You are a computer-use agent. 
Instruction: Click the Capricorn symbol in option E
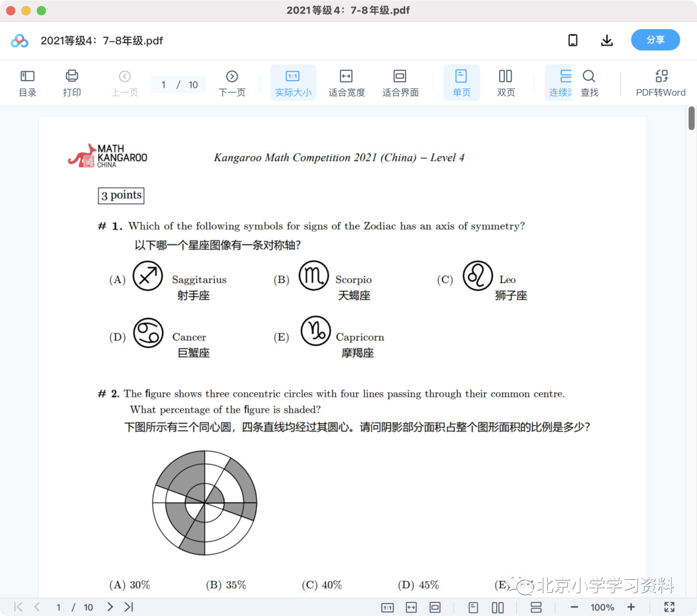click(x=316, y=331)
